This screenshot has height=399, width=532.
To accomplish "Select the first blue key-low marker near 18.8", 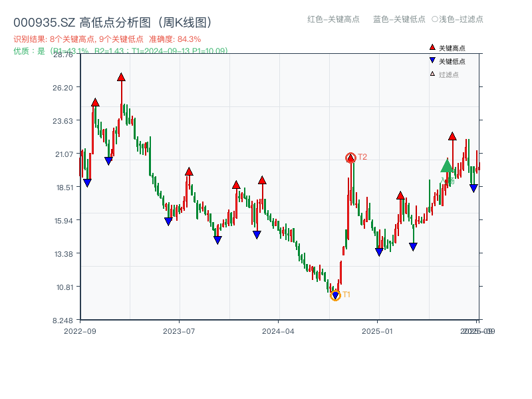I will 87,183.
